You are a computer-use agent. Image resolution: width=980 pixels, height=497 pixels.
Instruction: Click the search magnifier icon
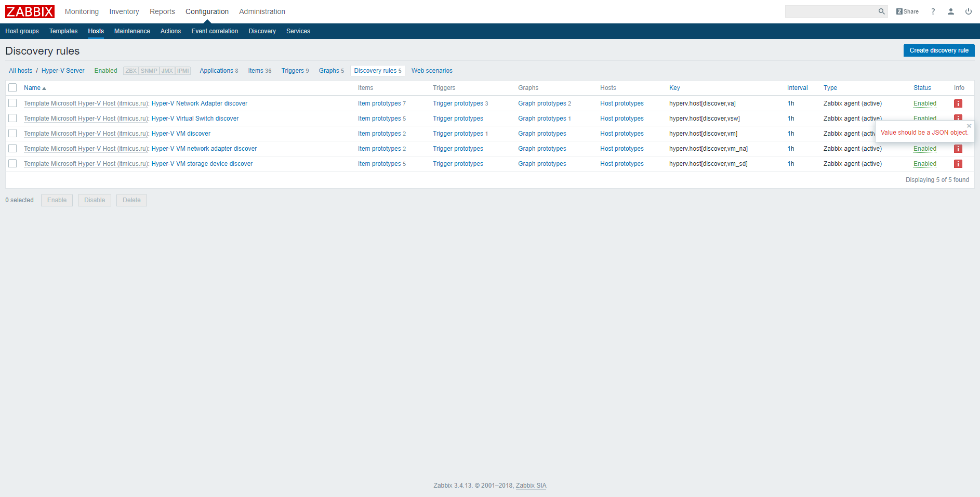881,11
